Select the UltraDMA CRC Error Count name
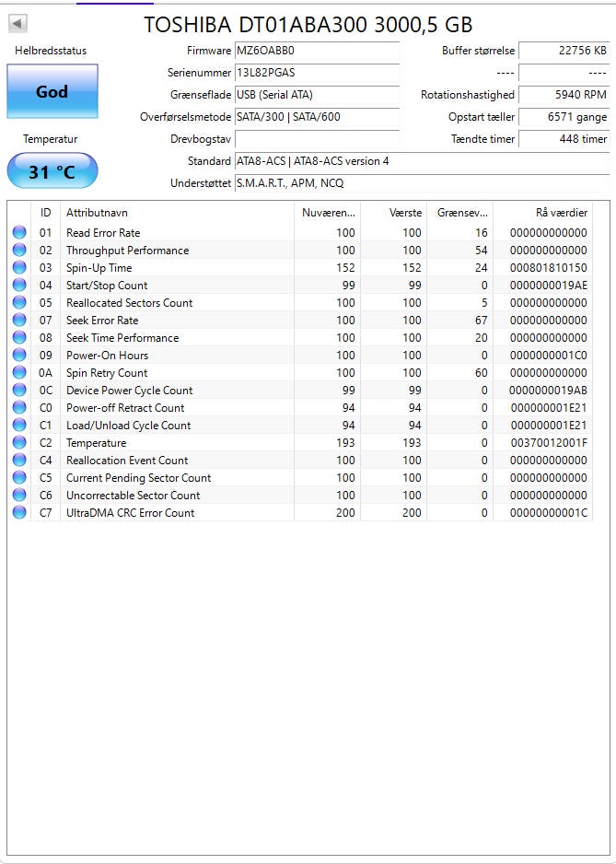The height and width of the screenshot is (864, 616). [x=130, y=512]
